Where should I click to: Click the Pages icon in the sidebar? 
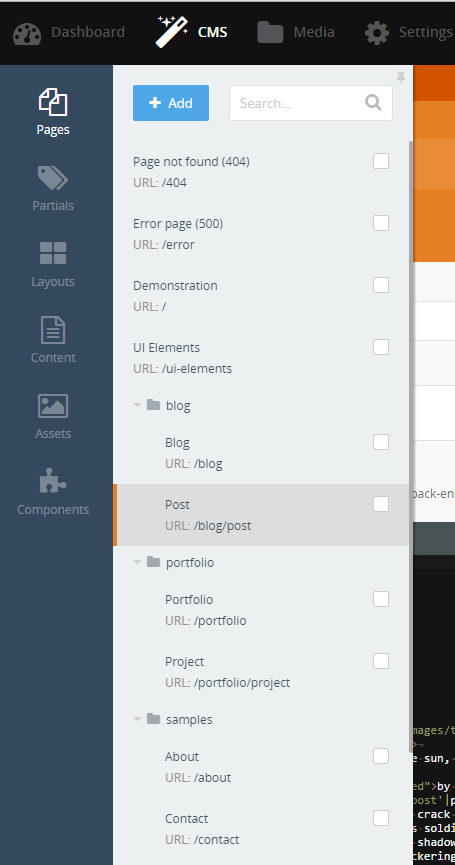53,103
